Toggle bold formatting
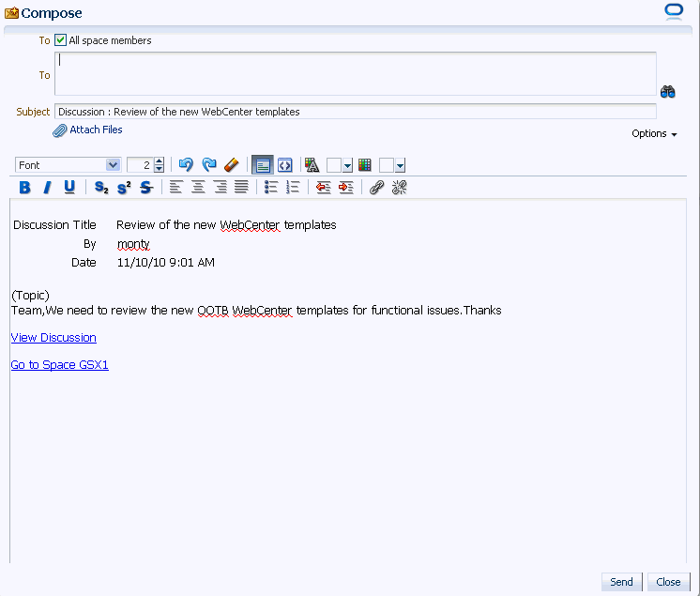700x596 pixels. (25, 188)
